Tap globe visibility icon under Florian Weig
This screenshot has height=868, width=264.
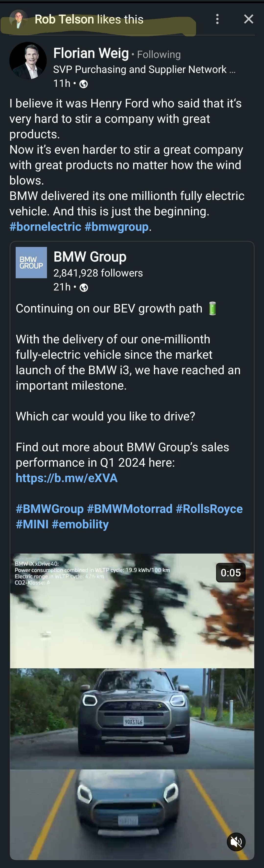point(83,84)
